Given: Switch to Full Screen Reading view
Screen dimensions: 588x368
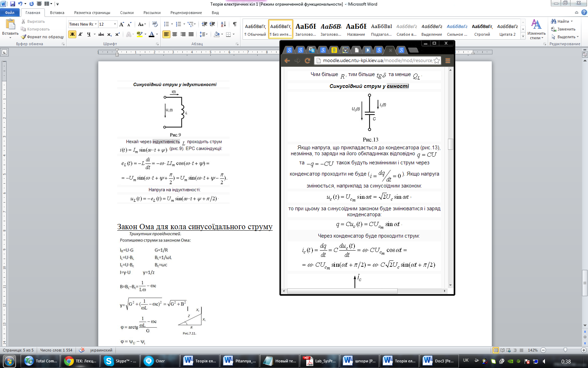Looking at the screenshot, I should pos(502,350).
